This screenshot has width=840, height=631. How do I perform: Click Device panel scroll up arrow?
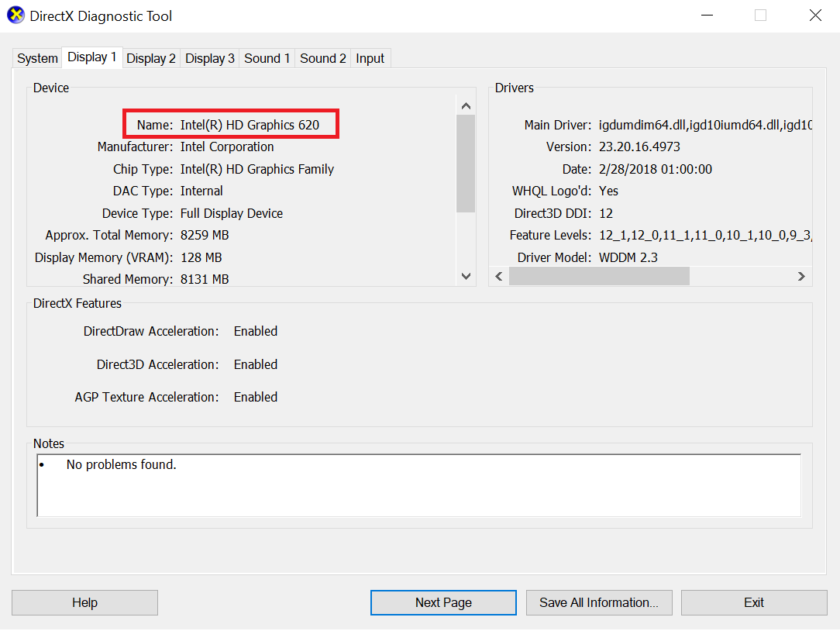click(466, 106)
